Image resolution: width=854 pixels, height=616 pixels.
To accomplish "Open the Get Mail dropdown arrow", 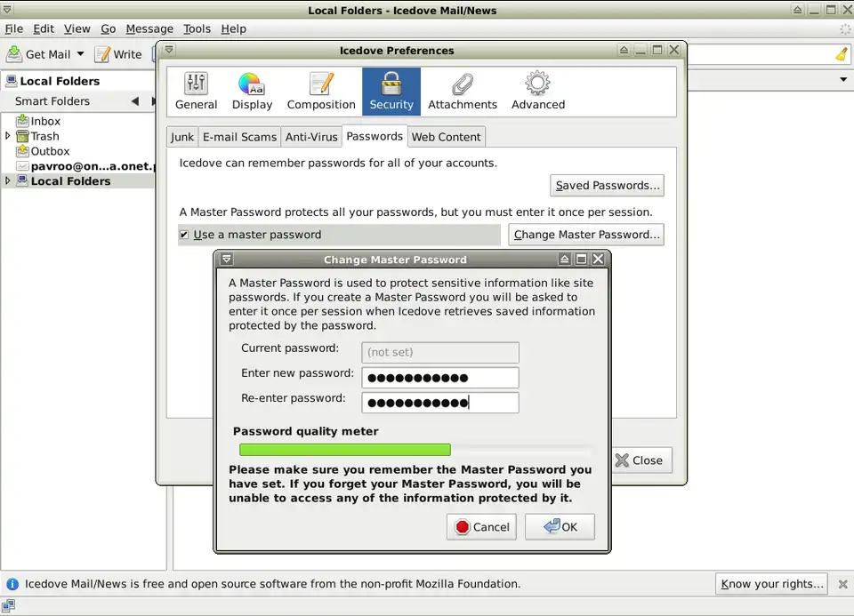I will tap(80, 54).
